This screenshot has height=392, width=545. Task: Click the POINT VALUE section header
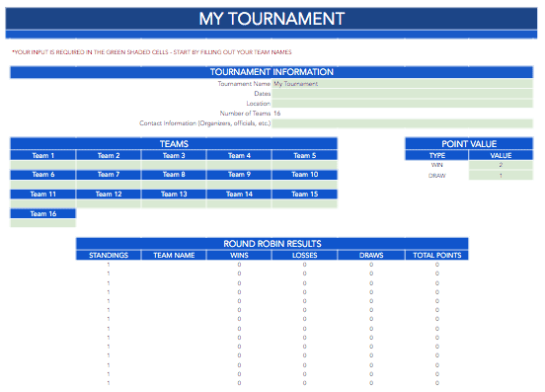pos(469,143)
